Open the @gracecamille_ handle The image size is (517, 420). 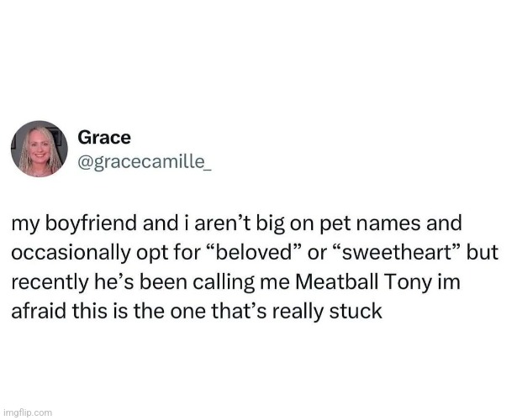[x=145, y=162]
